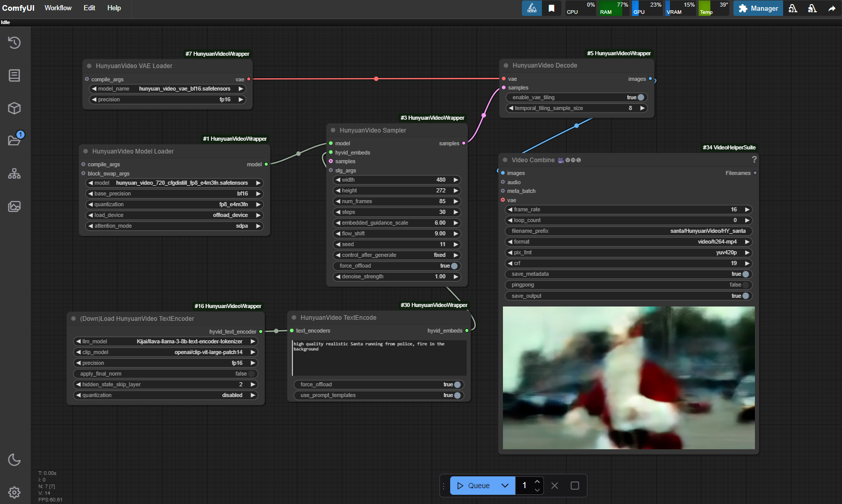Click the bookmark icon in top bar
This screenshot has height=504, width=842.
552,8
